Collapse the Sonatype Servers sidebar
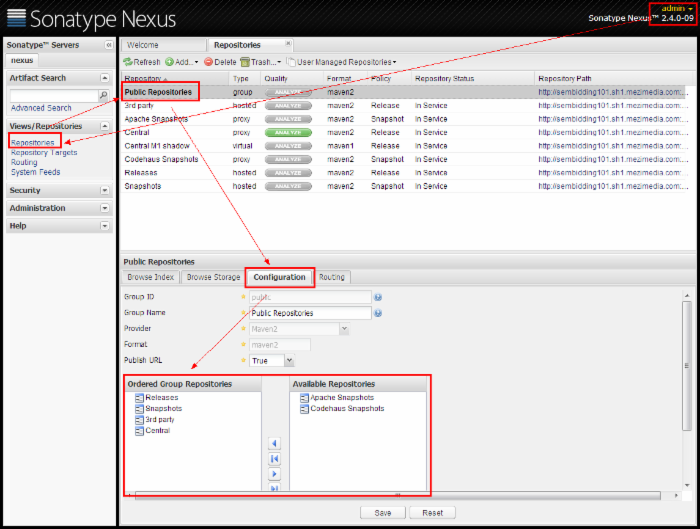700x529 pixels. (x=108, y=45)
